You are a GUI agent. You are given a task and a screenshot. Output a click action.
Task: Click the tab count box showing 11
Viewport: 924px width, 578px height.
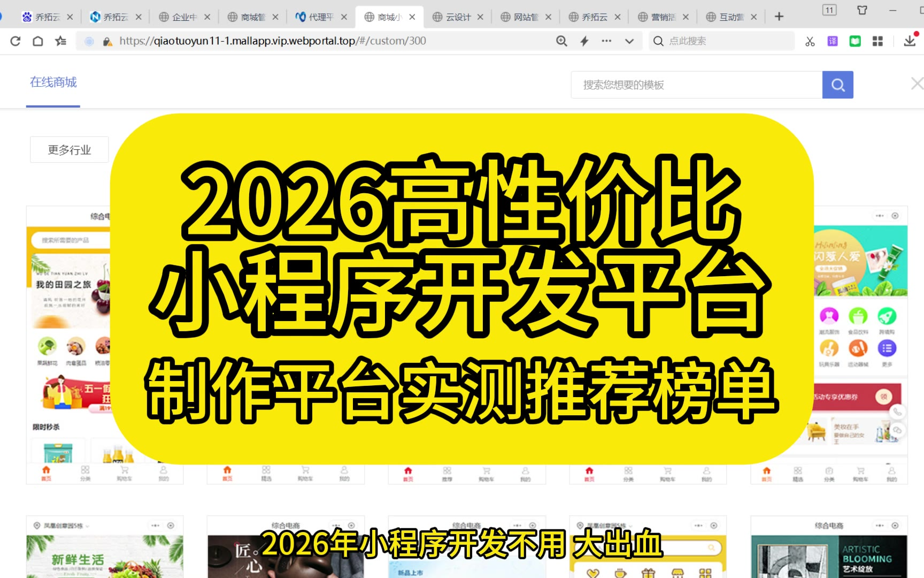[829, 10]
